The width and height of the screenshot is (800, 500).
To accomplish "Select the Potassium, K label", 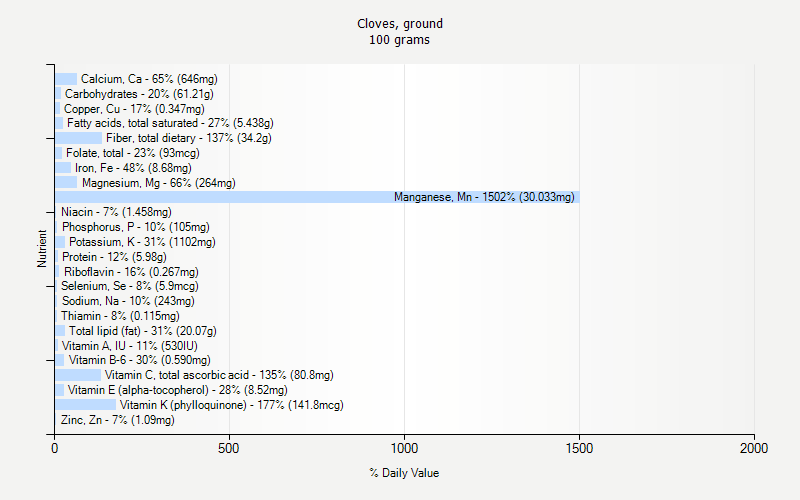I will click(x=142, y=242).
